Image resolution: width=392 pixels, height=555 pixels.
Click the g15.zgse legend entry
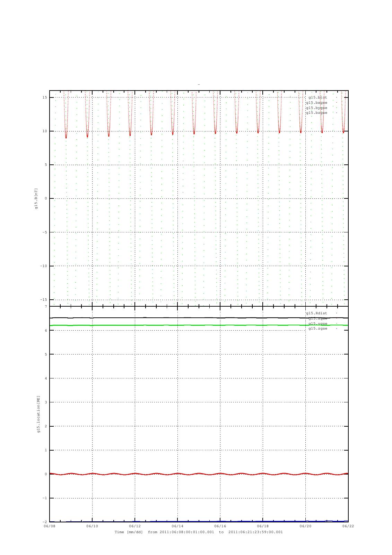pyautogui.click(x=318, y=328)
